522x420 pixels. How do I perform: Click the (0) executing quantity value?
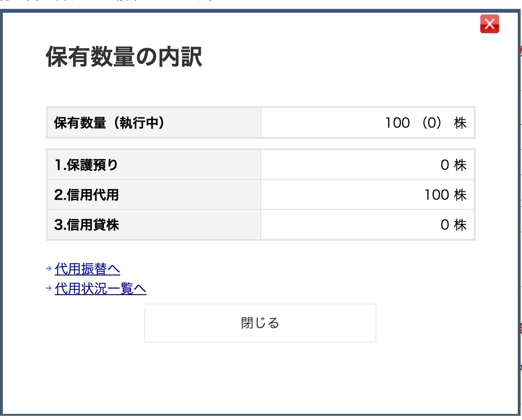coord(432,123)
